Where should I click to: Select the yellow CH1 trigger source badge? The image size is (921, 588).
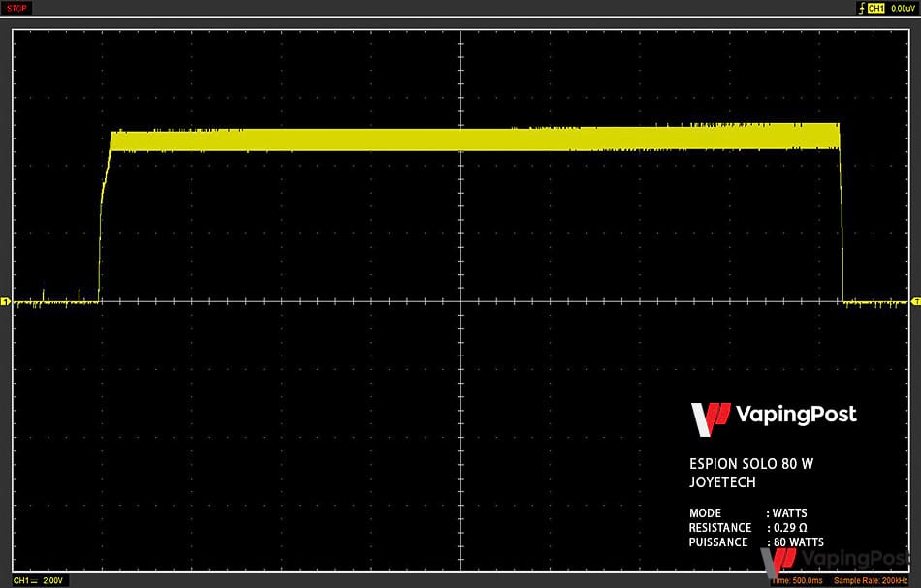pos(875,8)
